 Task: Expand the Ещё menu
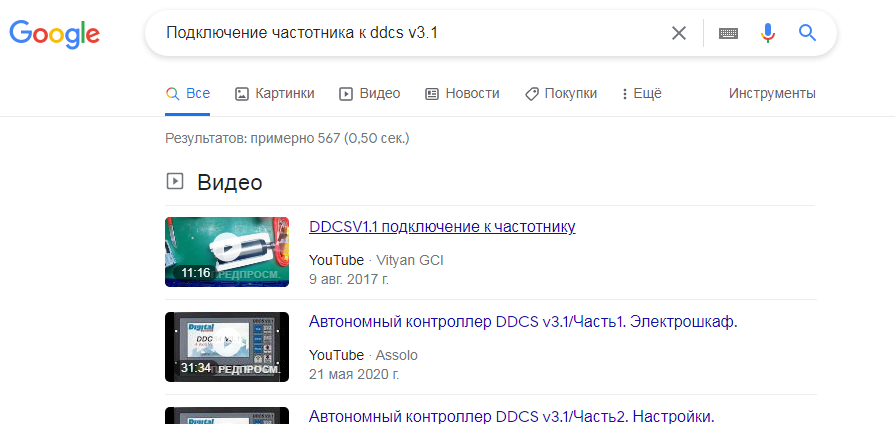click(x=642, y=94)
